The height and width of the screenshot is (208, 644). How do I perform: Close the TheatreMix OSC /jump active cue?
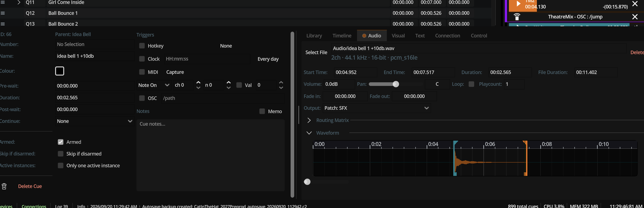635,17
